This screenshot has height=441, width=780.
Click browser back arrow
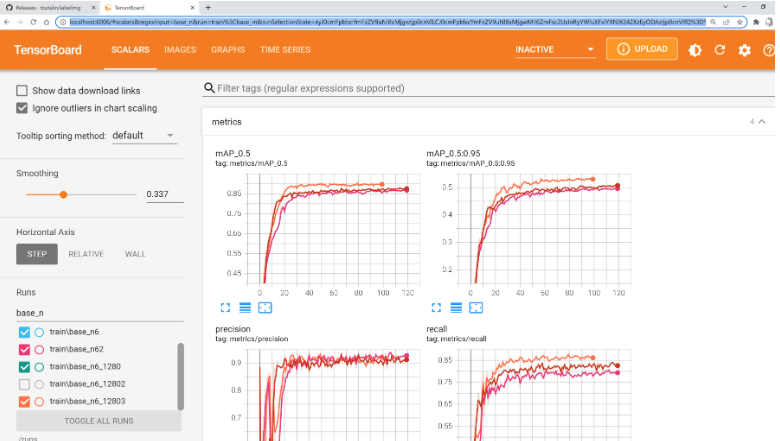pyautogui.click(x=7, y=22)
